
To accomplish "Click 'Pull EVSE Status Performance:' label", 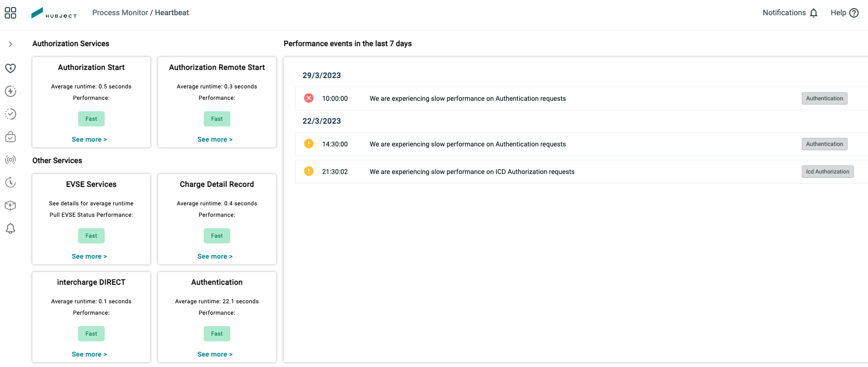I will pyautogui.click(x=91, y=215).
